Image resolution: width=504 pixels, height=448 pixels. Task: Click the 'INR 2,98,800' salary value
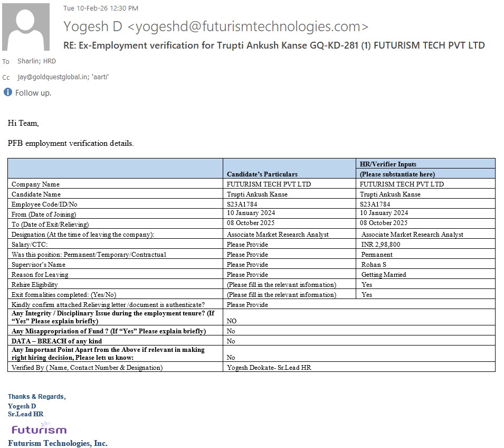(381, 244)
